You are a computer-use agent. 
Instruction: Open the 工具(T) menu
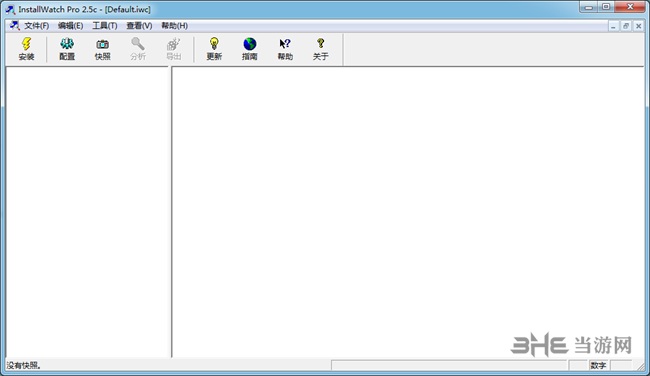point(104,26)
